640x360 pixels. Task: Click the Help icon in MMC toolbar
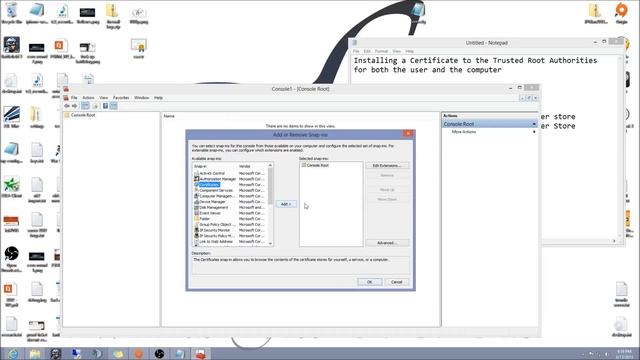click(105, 106)
